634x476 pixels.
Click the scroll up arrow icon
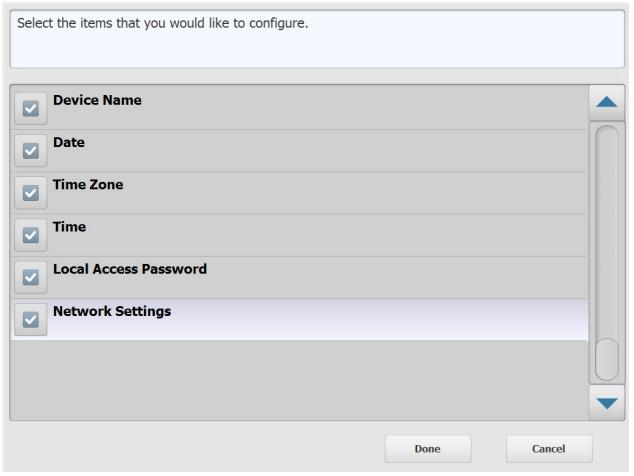coord(607,102)
